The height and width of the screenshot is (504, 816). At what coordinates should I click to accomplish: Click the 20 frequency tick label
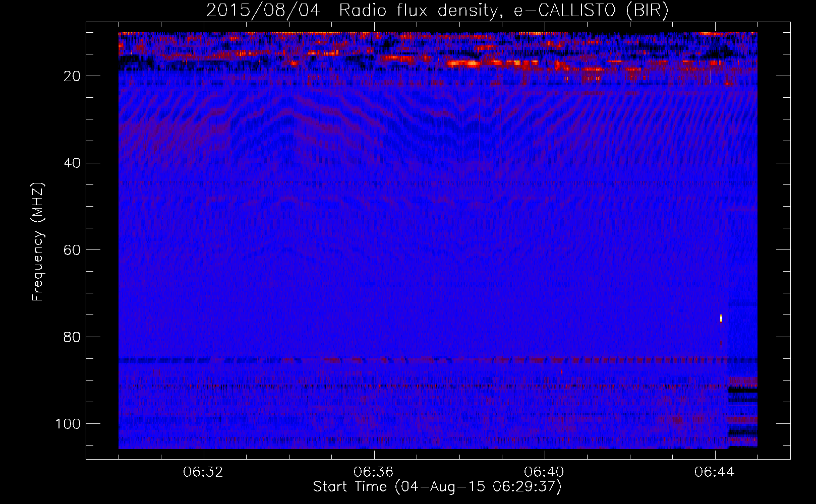pos(72,76)
